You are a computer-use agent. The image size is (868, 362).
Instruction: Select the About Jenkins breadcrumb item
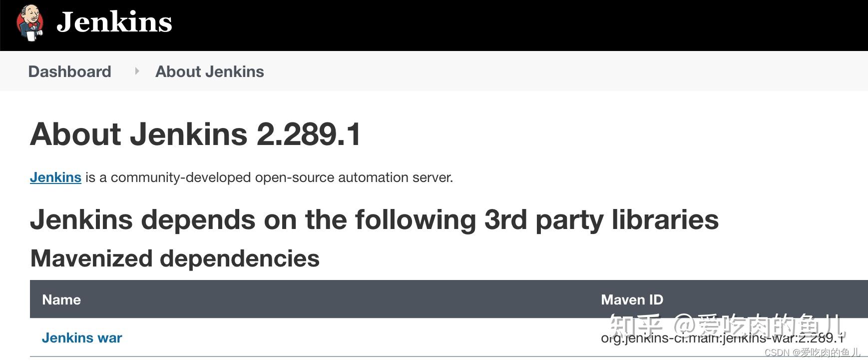click(x=209, y=71)
